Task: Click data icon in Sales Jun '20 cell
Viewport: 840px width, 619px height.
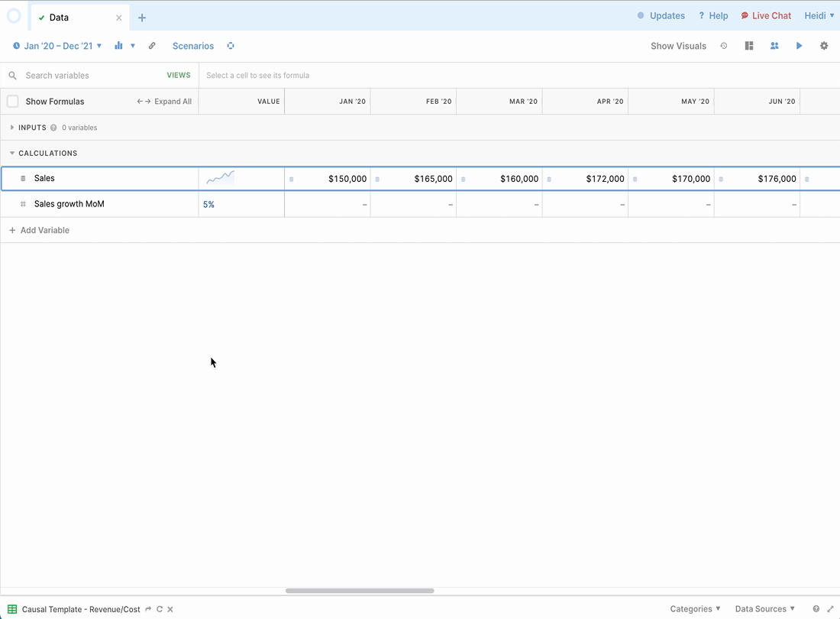Action: pos(721,179)
